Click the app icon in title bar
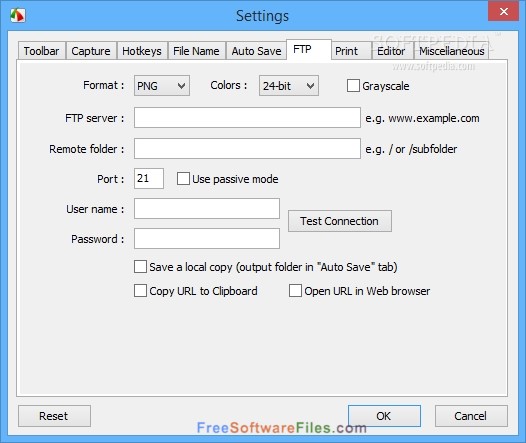This screenshot has height=443, width=526. pyautogui.click(x=17, y=15)
